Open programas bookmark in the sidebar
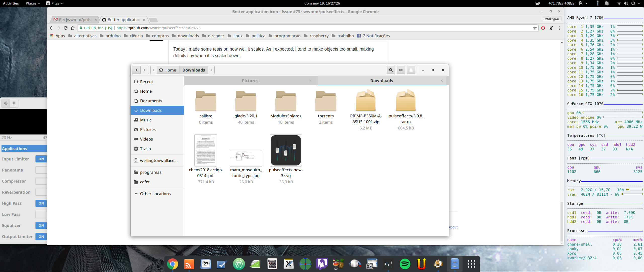Image resolution: width=644 pixels, height=272 pixels. coord(157,172)
